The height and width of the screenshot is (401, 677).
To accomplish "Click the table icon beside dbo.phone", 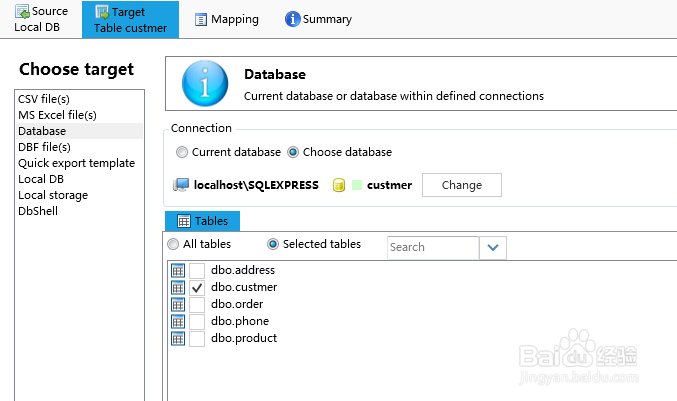I will pyautogui.click(x=178, y=321).
